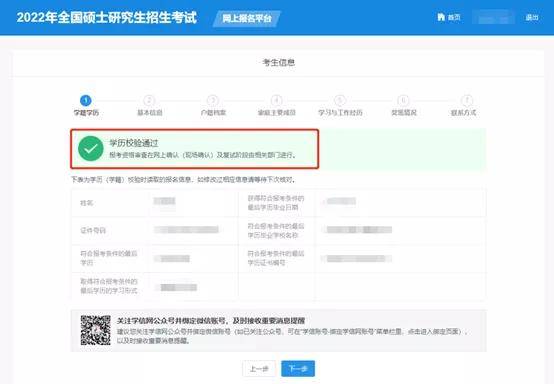Screen dimensions: 554x384
Task: Click the 联系方式 step label
Action: coord(464,113)
